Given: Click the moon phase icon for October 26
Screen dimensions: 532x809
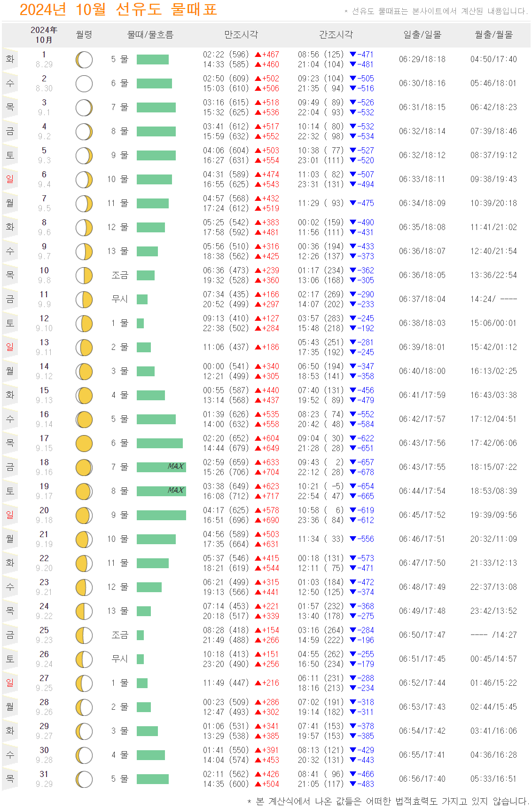Looking at the screenshot, I should 84,659.
